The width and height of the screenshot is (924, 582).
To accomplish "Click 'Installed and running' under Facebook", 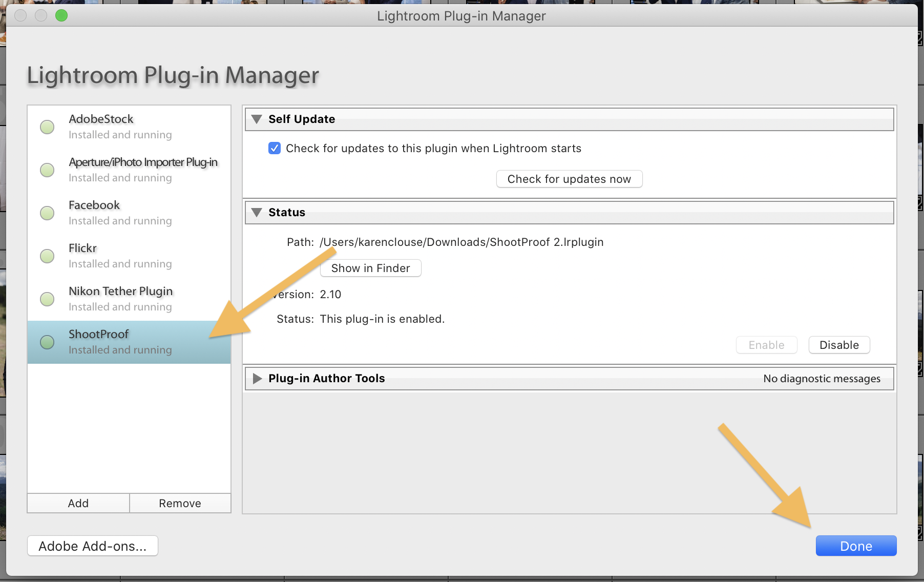I will coord(120,221).
